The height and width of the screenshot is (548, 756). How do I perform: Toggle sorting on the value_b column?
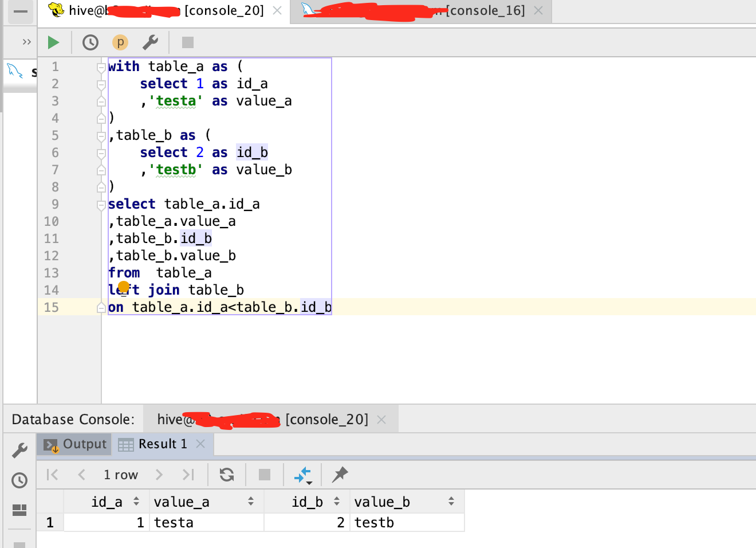(x=451, y=502)
